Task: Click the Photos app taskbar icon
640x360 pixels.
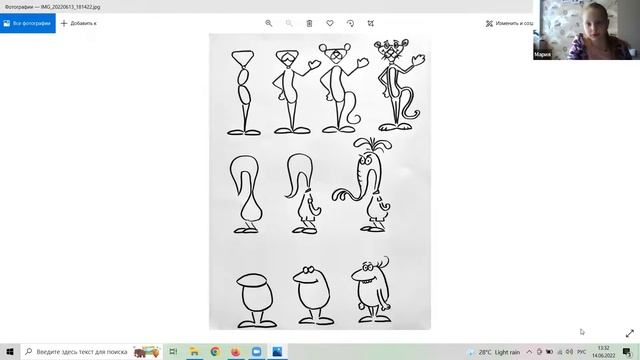Action: (277, 351)
